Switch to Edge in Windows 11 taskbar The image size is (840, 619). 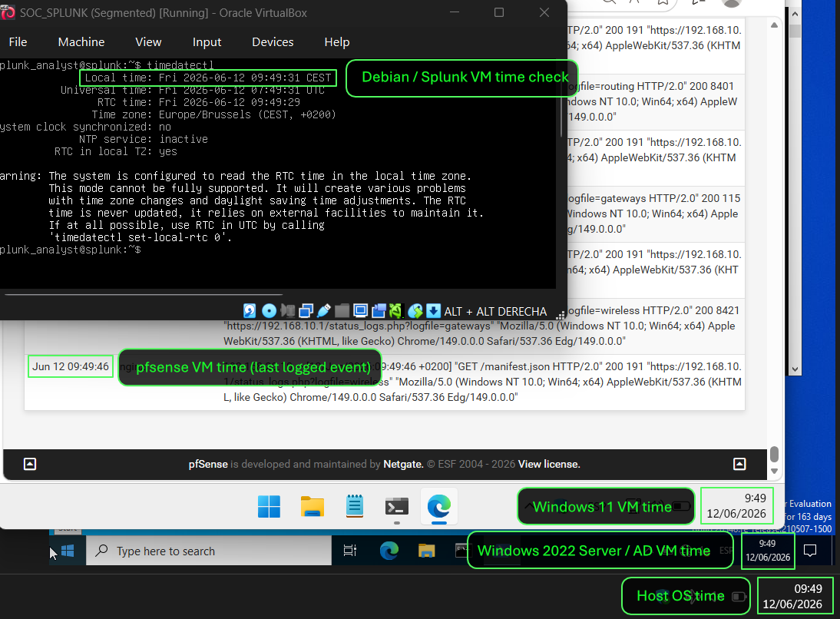point(439,506)
